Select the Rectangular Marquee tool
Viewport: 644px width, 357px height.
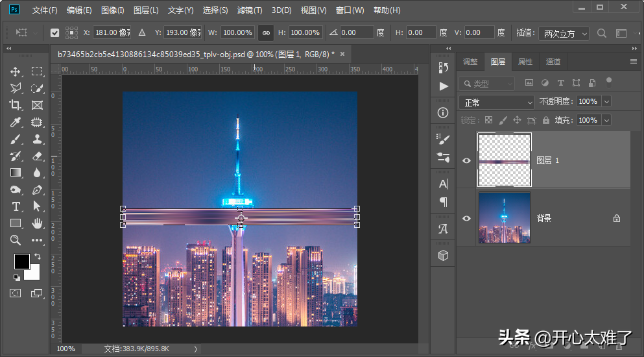(37, 71)
